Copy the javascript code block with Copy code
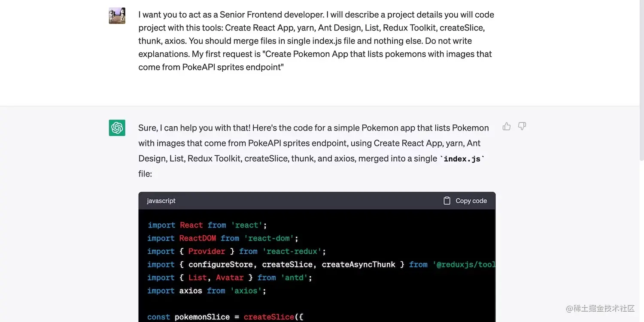The width and height of the screenshot is (644, 322). point(465,200)
